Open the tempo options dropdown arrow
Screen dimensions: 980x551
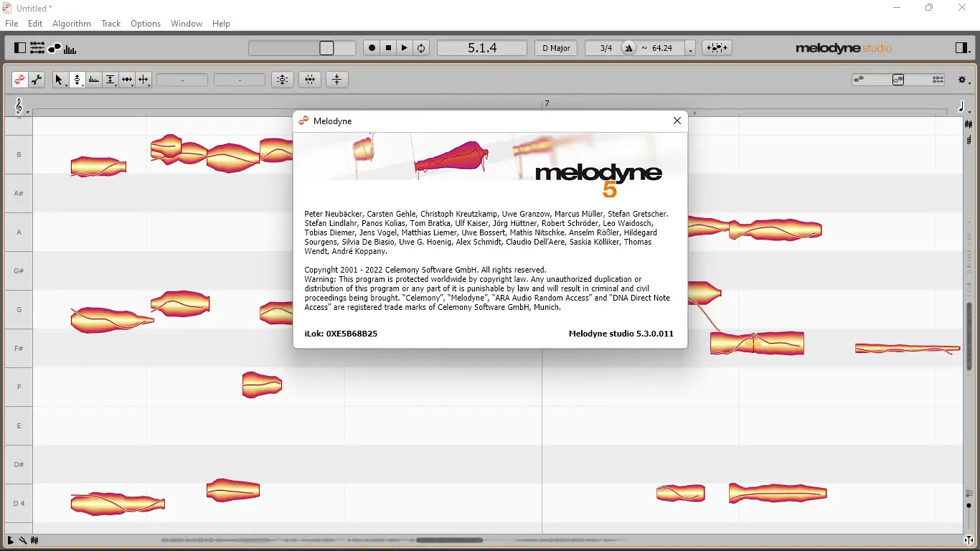click(690, 49)
